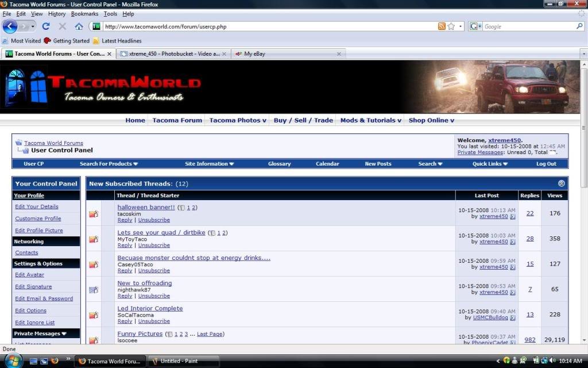The height and width of the screenshot is (368, 588).
Task: Open the Most Visited bookmarks folder
Action: click(x=21, y=41)
